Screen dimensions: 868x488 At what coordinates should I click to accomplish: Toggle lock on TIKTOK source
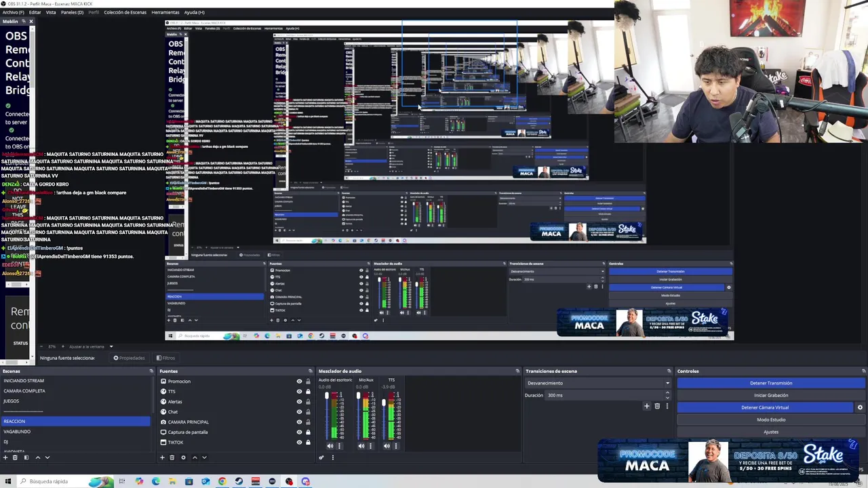[x=308, y=443]
